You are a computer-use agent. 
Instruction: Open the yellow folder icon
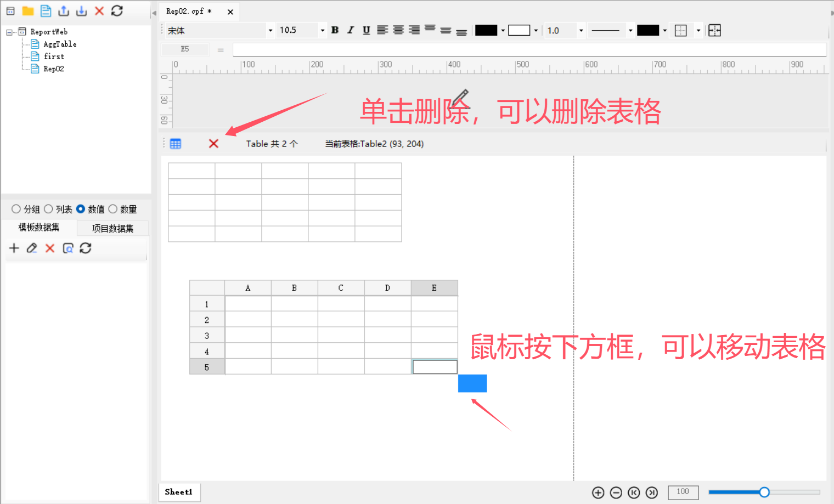tap(28, 11)
